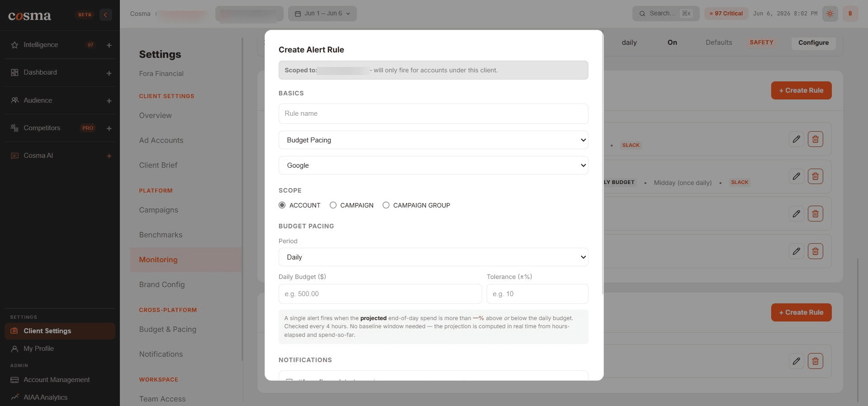Click the SAFETY tag
This screenshot has height=406, width=868.
[761, 42]
